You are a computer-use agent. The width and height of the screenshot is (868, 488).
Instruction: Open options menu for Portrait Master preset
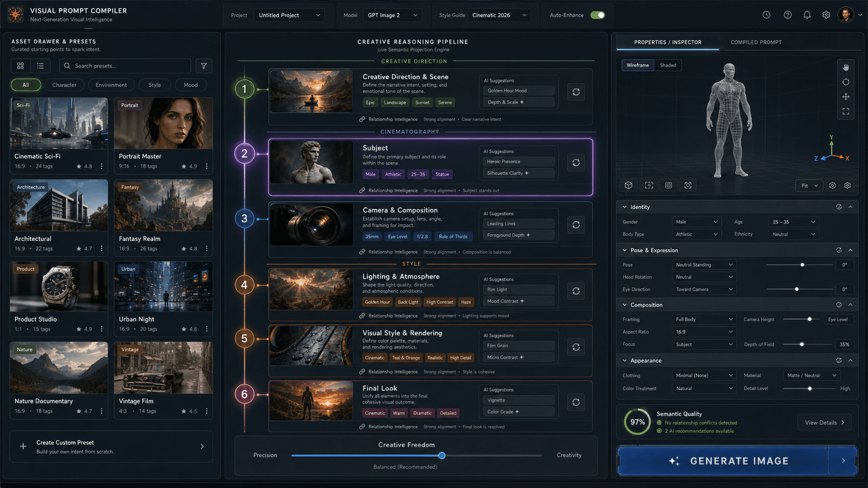click(207, 166)
